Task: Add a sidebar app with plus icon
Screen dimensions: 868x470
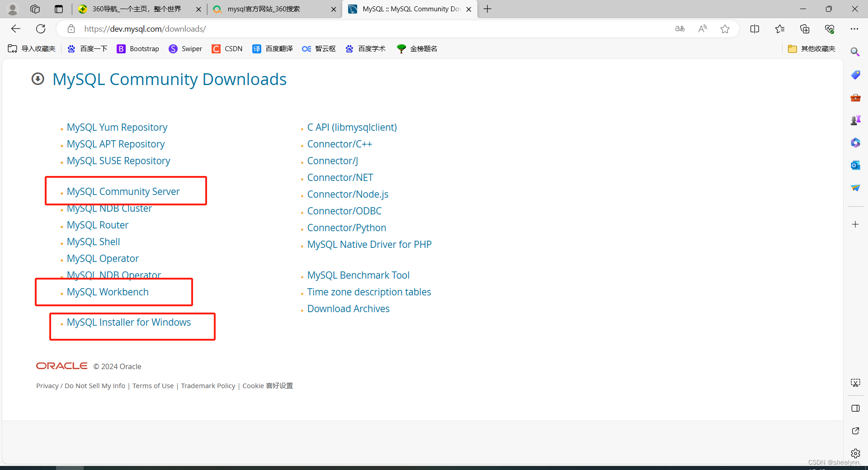Action: pyautogui.click(x=855, y=224)
